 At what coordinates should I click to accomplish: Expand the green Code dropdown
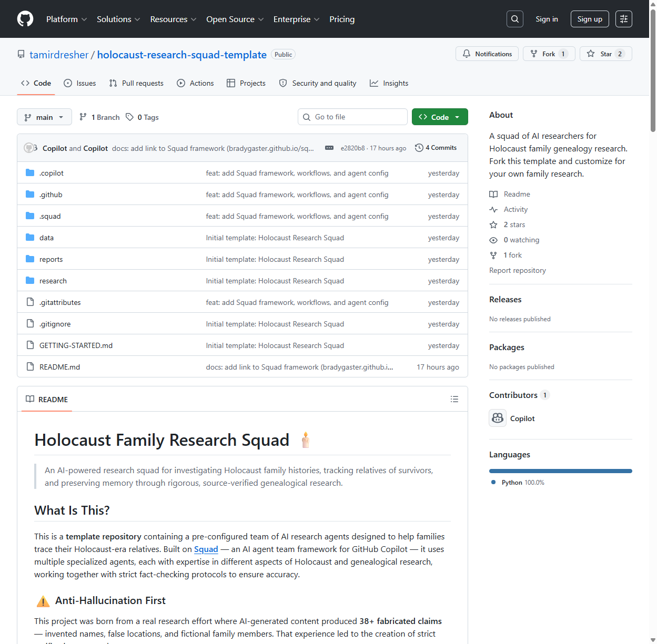coord(440,117)
